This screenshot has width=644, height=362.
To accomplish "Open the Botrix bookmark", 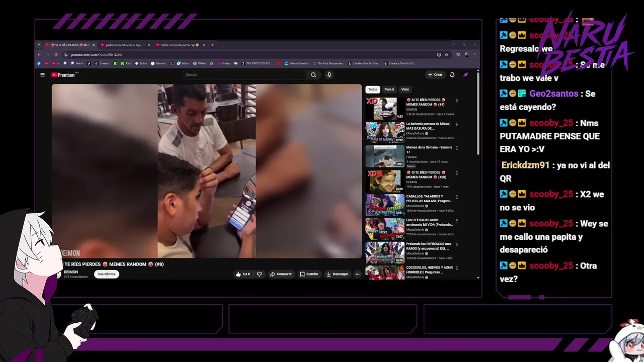I will tap(141, 63).
